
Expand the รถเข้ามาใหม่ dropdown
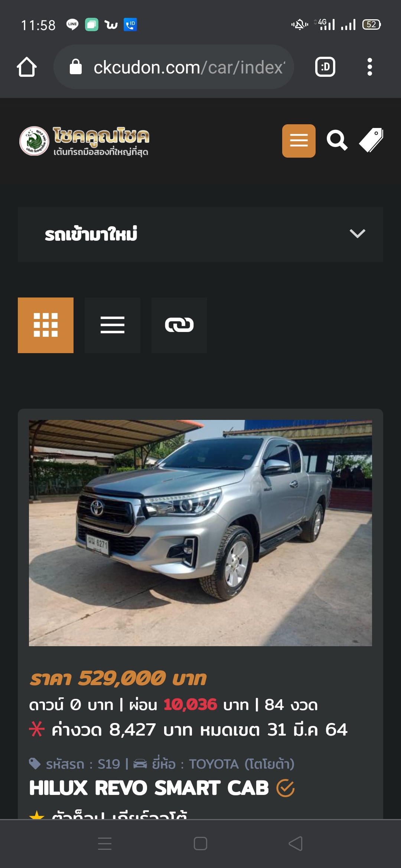[200, 234]
